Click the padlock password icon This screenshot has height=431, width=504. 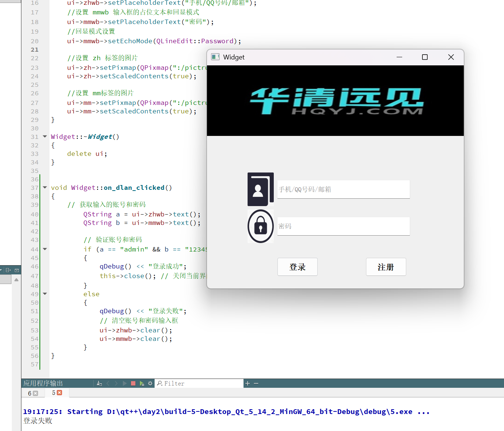click(260, 226)
